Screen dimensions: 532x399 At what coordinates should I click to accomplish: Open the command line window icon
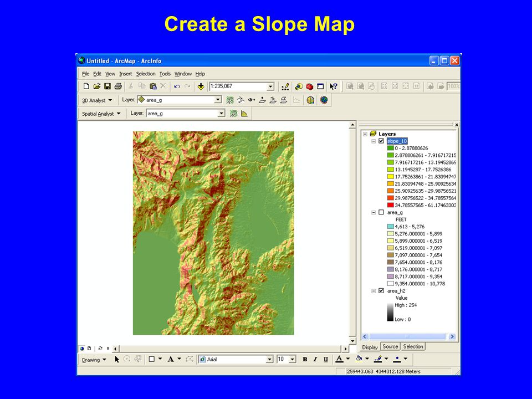click(320, 86)
